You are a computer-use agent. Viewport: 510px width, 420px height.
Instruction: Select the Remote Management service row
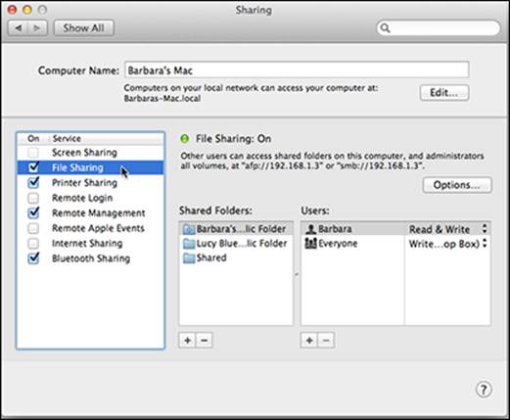click(x=90, y=212)
